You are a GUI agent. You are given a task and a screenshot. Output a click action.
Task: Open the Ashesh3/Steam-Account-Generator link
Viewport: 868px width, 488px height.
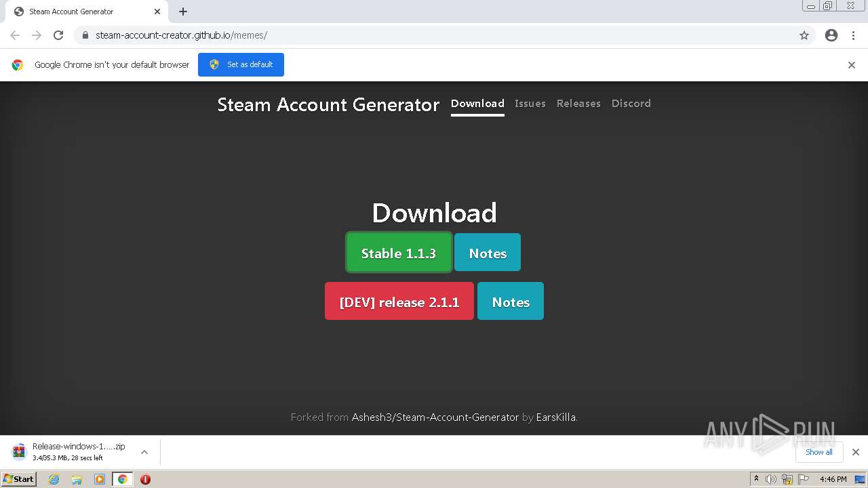pyautogui.click(x=435, y=418)
